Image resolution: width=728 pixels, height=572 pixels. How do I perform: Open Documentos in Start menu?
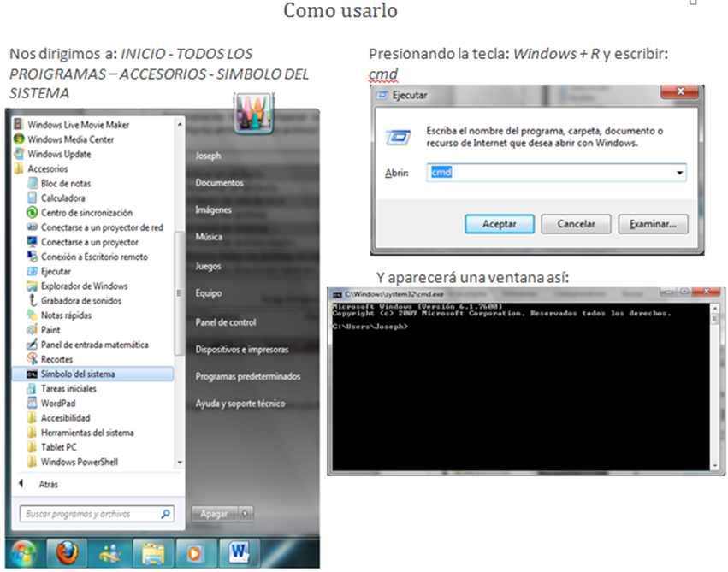[x=219, y=183]
